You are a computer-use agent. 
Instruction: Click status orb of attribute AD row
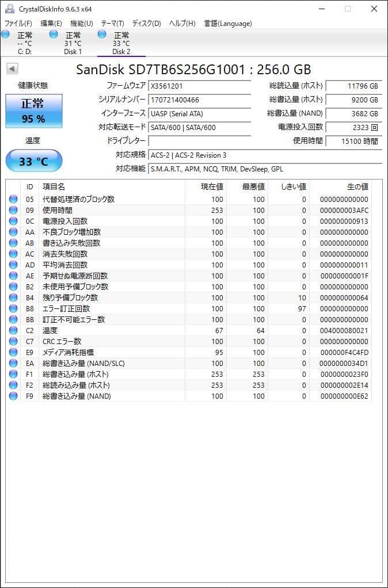coord(13,265)
